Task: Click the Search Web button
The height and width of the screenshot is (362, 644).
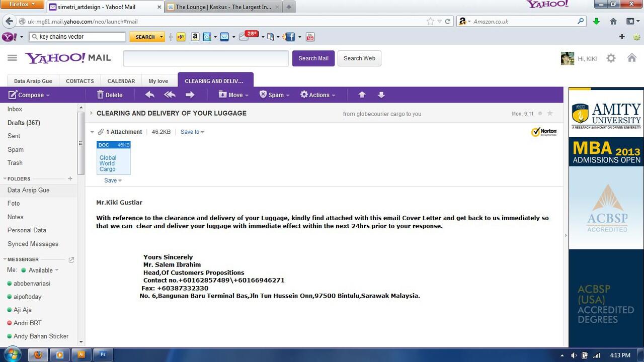Action: pyautogui.click(x=359, y=58)
